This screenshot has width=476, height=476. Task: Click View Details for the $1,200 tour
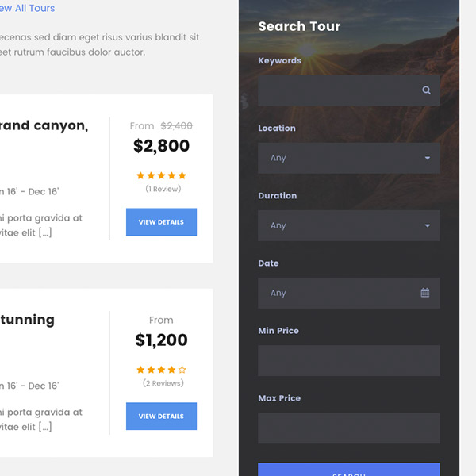click(x=161, y=416)
